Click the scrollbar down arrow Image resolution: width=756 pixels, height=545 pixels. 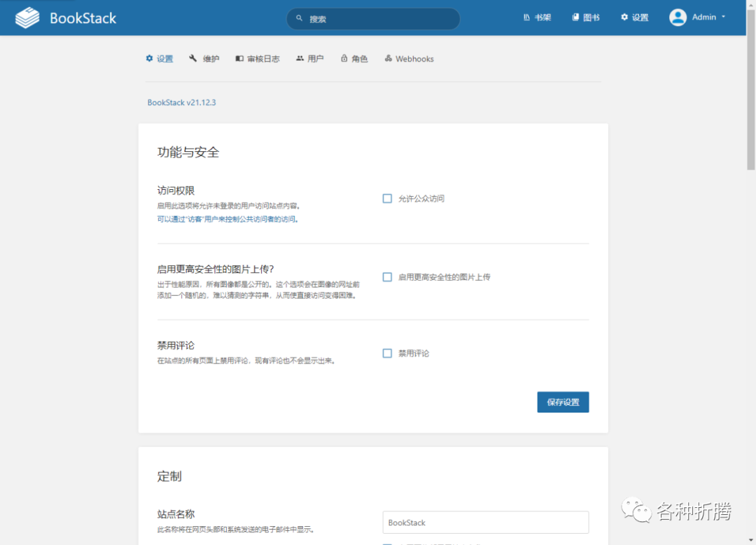pyautogui.click(x=750, y=540)
